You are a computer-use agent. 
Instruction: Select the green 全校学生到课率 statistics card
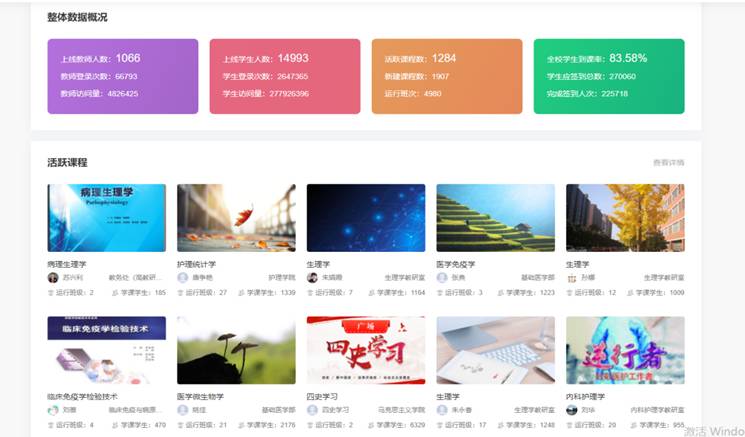608,76
